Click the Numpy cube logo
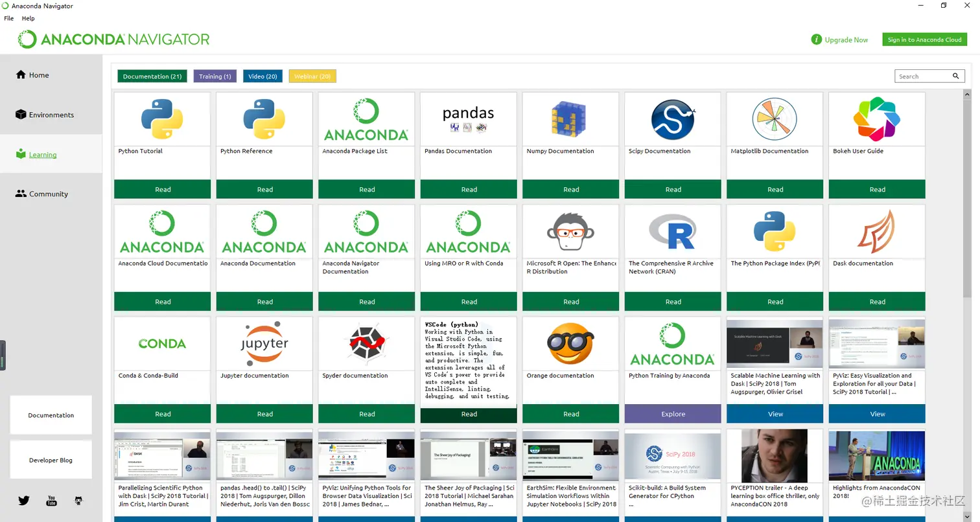Screen dimensions: 980x522 pyautogui.click(x=568, y=120)
